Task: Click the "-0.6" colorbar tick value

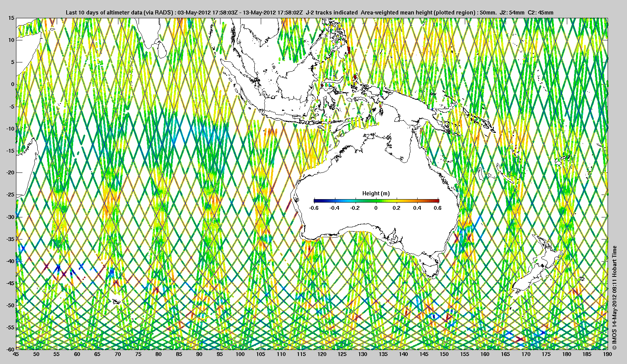Action: [314, 208]
